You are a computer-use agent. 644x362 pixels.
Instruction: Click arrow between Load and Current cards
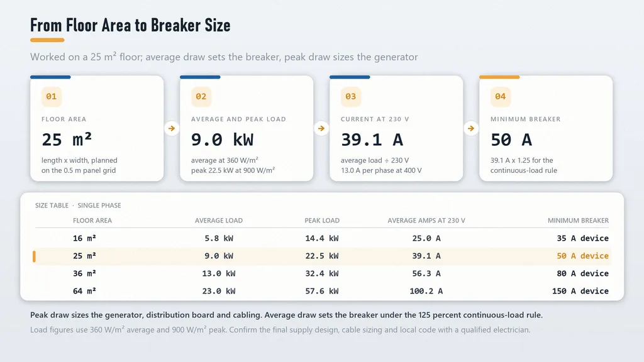[321, 128]
